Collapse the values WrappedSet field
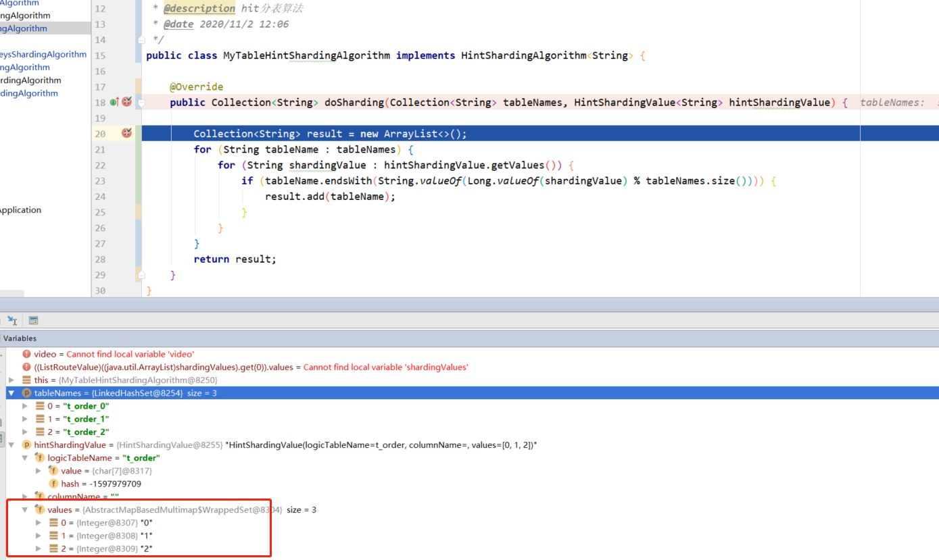This screenshot has width=939, height=560. click(25, 510)
